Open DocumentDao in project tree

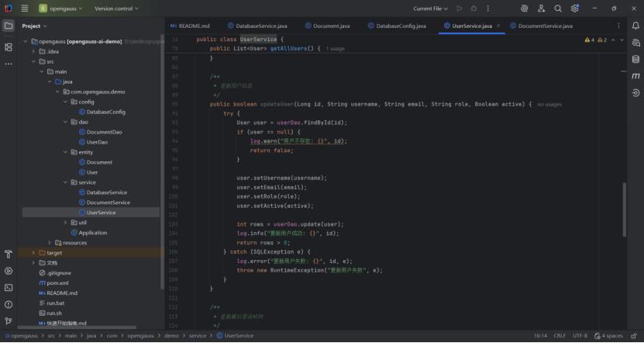tap(100, 132)
